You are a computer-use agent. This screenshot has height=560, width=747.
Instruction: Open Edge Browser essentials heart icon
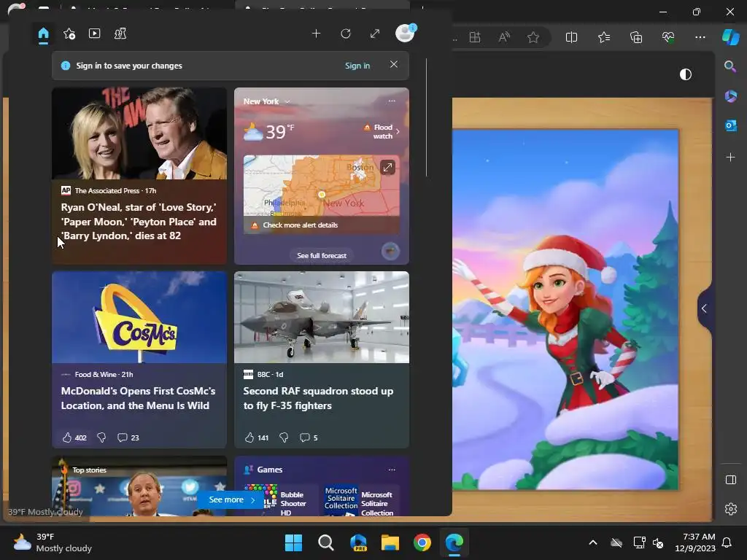coord(668,37)
